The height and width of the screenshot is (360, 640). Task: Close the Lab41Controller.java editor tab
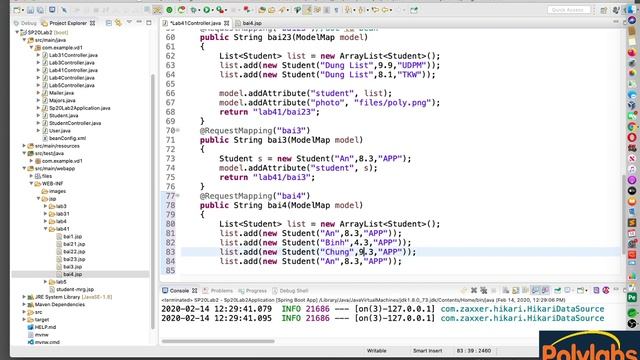click(226, 23)
